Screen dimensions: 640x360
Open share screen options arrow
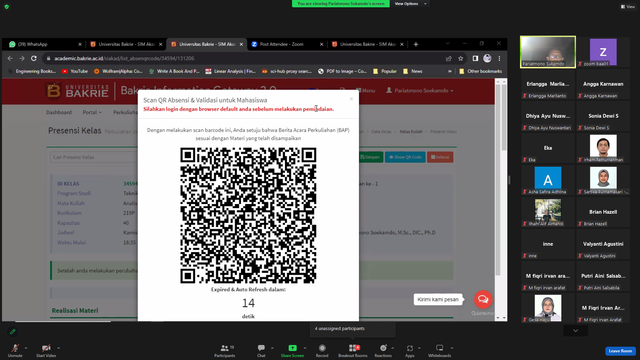(x=305, y=348)
